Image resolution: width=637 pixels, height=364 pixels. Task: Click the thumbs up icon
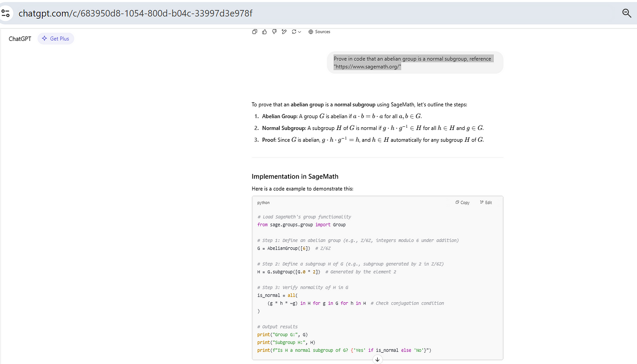pyautogui.click(x=264, y=32)
